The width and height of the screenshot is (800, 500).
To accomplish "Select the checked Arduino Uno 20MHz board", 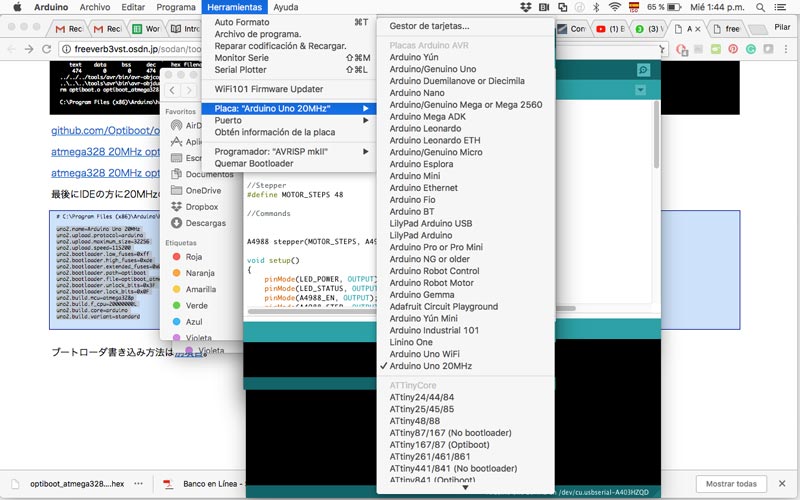I will coord(430,366).
